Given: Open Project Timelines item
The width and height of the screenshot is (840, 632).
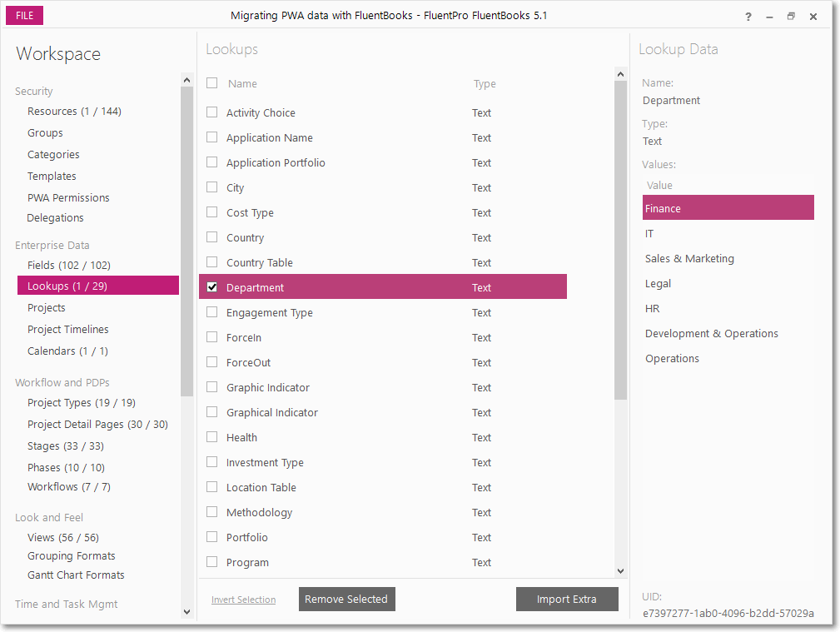Looking at the screenshot, I should pyautogui.click(x=68, y=329).
